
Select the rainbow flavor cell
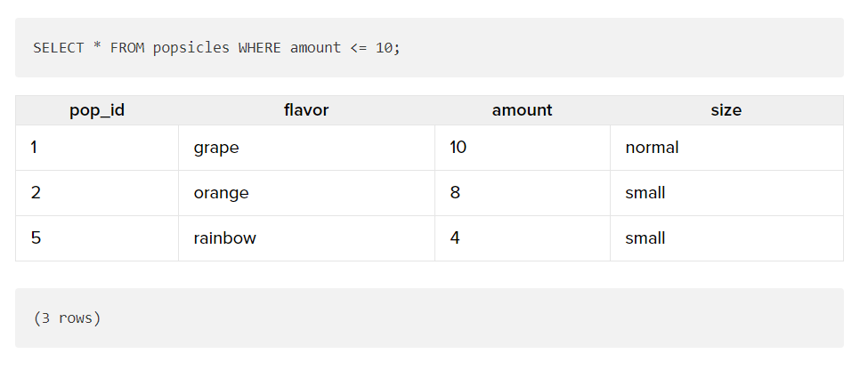pos(306,238)
